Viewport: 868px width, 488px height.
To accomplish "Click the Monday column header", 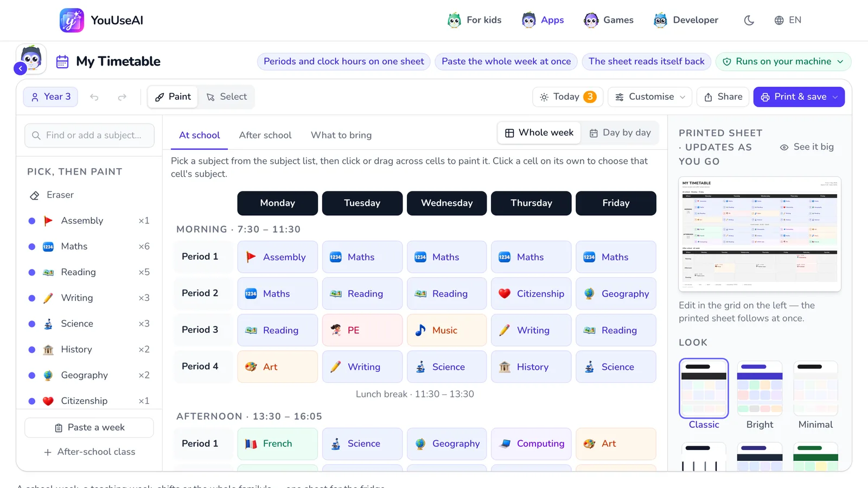I will coord(278,203).
